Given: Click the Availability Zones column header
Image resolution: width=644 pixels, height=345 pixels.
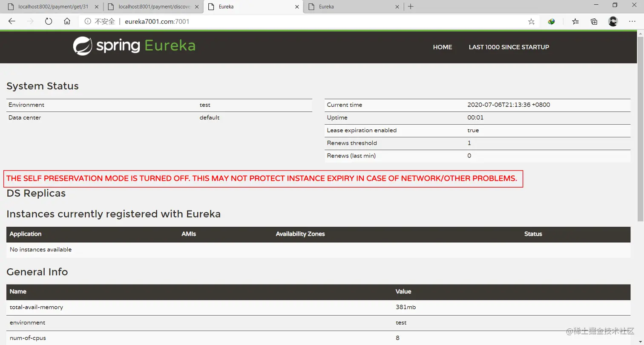Looking at the screenshot, I should [300, 234].
